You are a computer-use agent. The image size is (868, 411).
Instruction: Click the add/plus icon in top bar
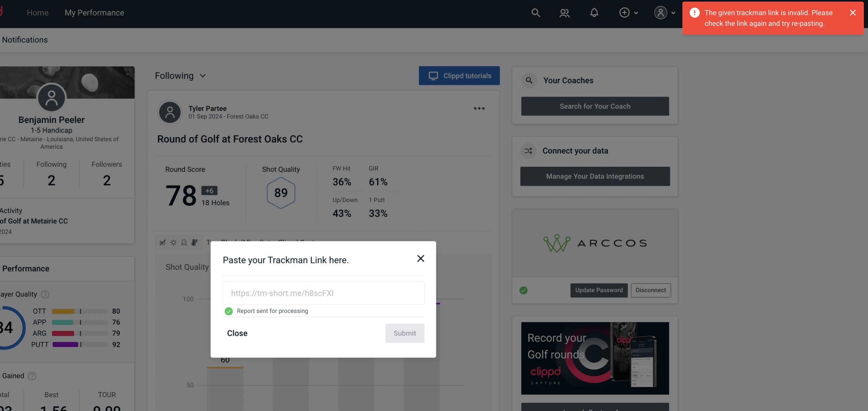tap(624, 12)
